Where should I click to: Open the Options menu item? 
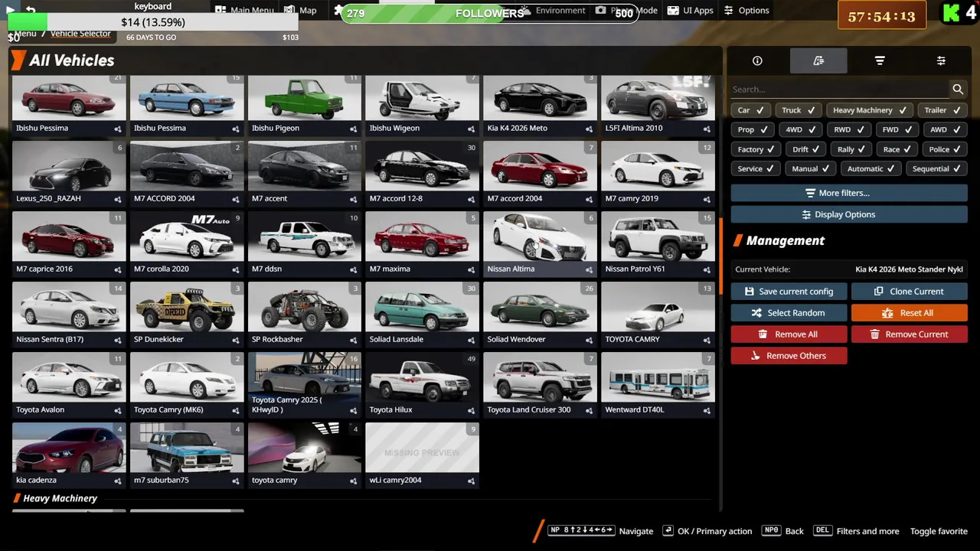(746, 11)
